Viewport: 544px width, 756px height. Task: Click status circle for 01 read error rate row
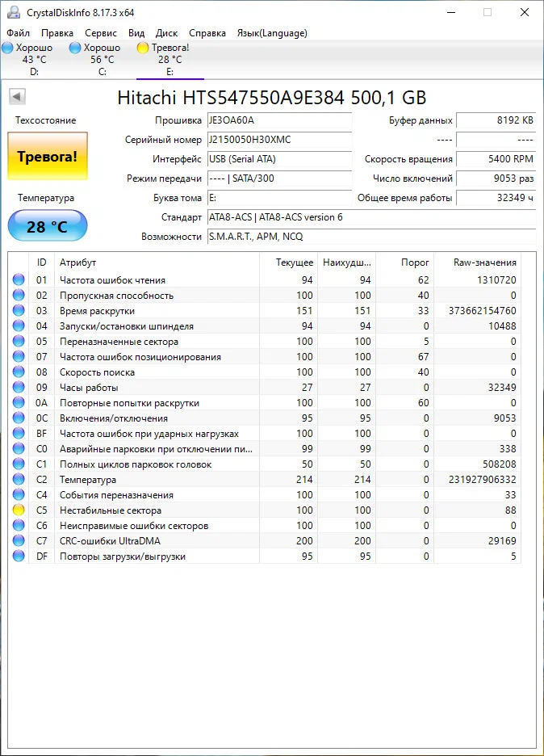point(19,279)
